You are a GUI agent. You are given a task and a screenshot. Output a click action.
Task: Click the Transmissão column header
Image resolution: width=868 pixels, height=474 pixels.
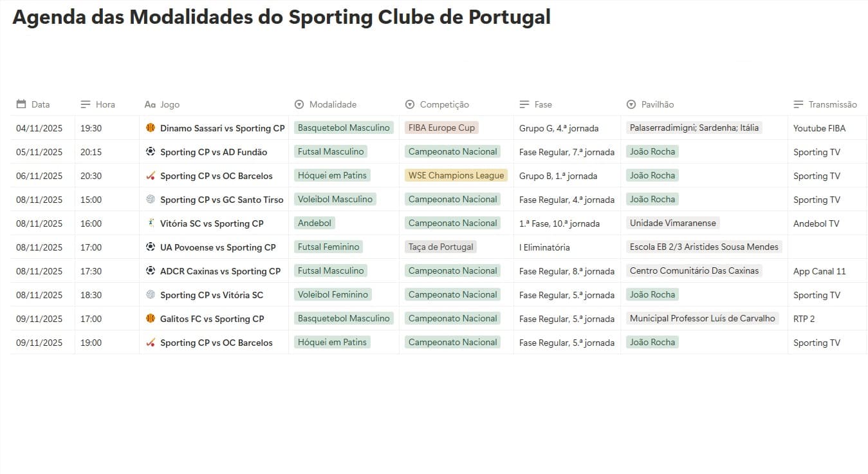[833, 104]
